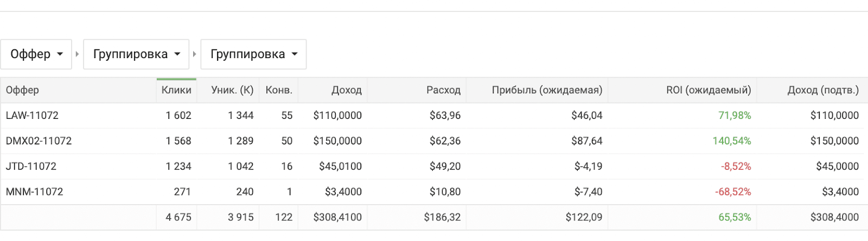Select the MNM-11072 offer row
Screen dimensions: 868x241
(x=434, y=192)
